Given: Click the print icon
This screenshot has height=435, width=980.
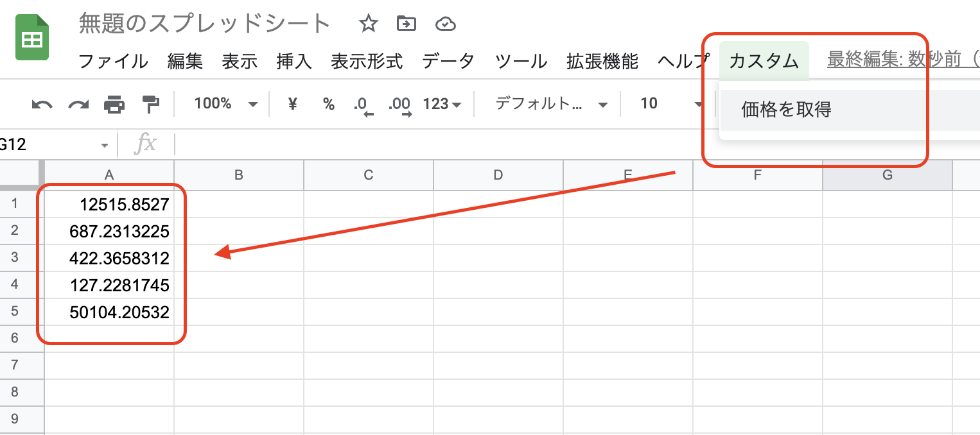Looking at the screenshot, I should tap(114, 104).
